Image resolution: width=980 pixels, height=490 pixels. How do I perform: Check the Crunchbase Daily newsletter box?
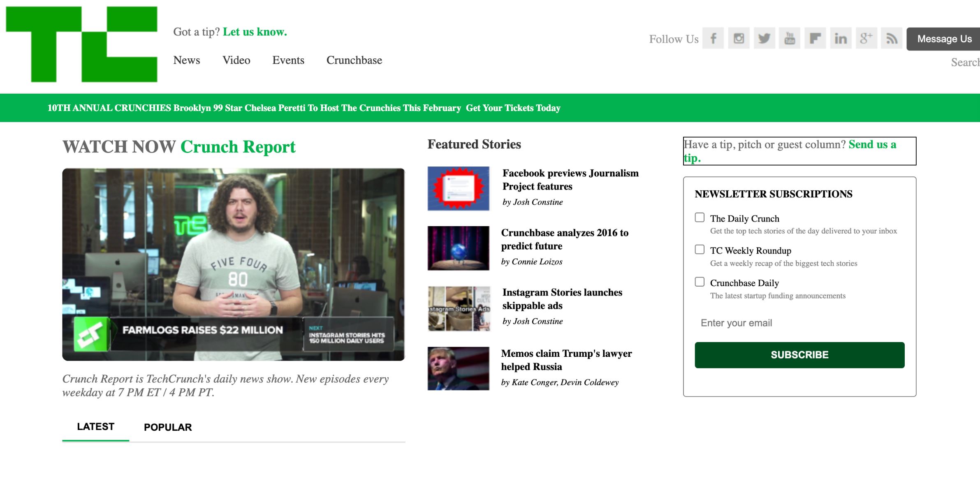click(700, 282)
